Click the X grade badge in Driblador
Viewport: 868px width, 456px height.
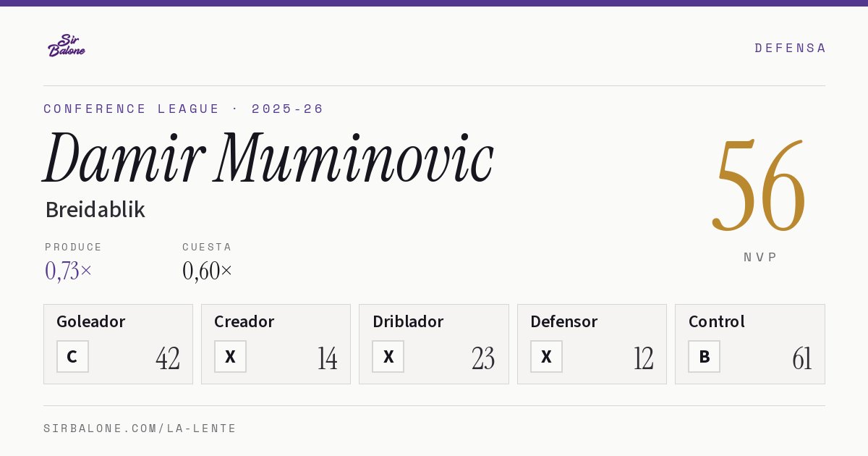pos(388,356)
